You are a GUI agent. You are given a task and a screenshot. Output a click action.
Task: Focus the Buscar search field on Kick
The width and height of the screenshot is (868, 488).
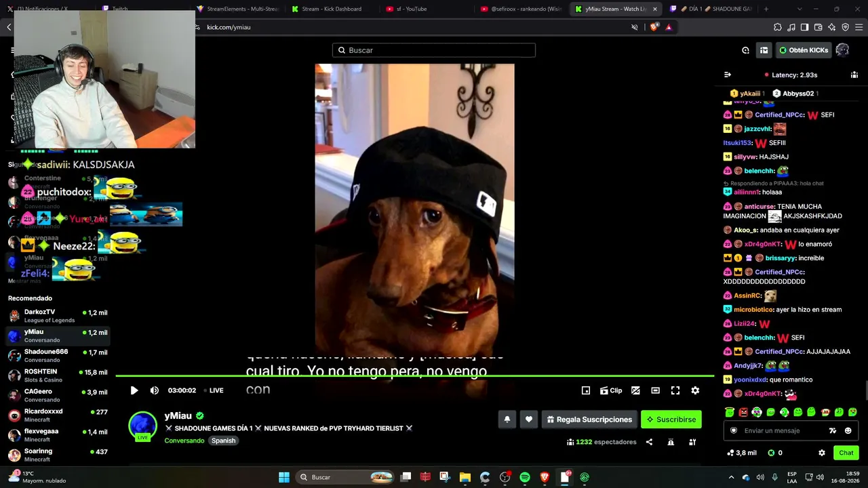coord(434,50)
